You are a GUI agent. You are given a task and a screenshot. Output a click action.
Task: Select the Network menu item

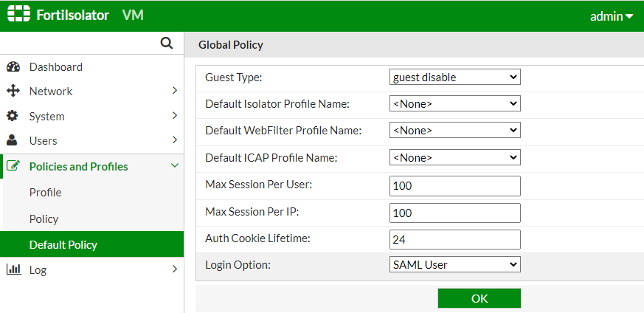92,92
